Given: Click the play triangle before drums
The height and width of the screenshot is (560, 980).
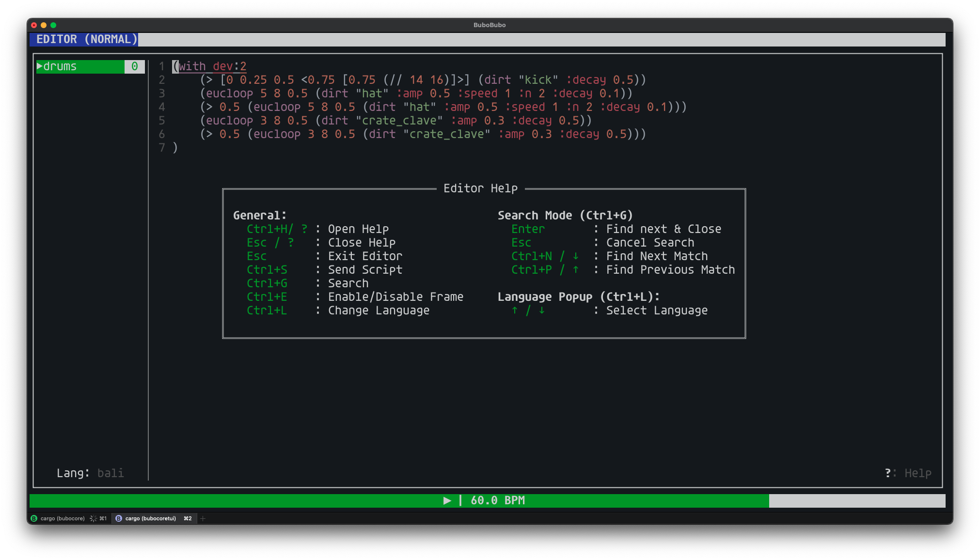Looking at the screenshot, I should pos(40,66).
